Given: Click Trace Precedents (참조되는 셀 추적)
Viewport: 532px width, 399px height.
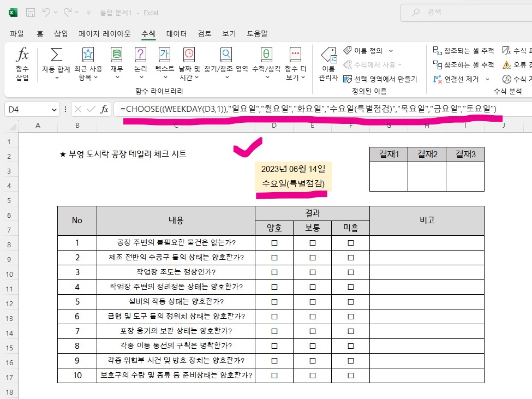Looking at the screenshot, I should point(463,51).
